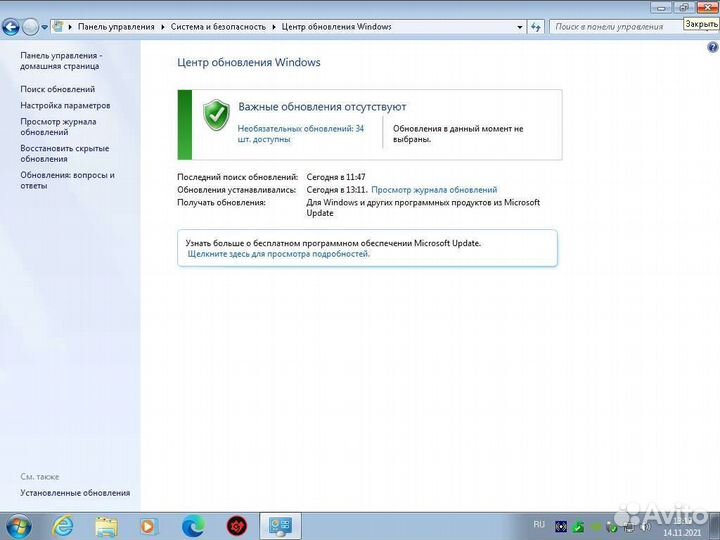Viewport: 720px width, 540px height.
Task: Click the refresh button beside the address bar
Action: (x=536, y=27)
